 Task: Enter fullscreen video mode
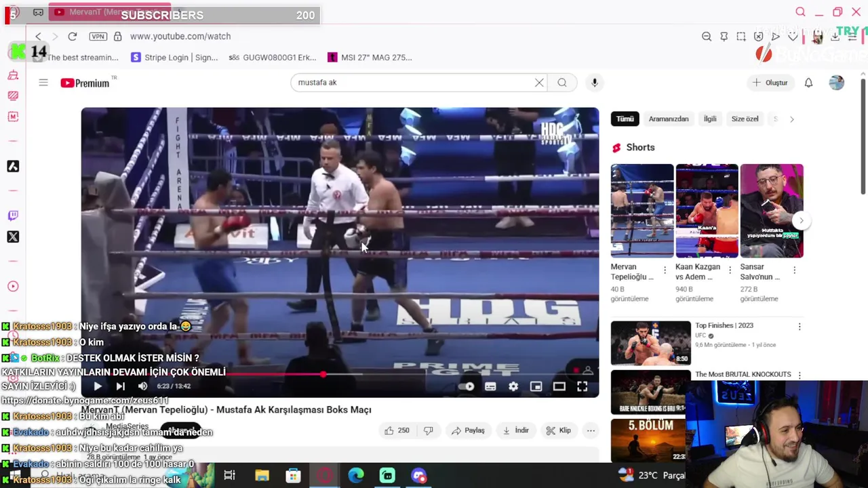[x=582, y=386]
